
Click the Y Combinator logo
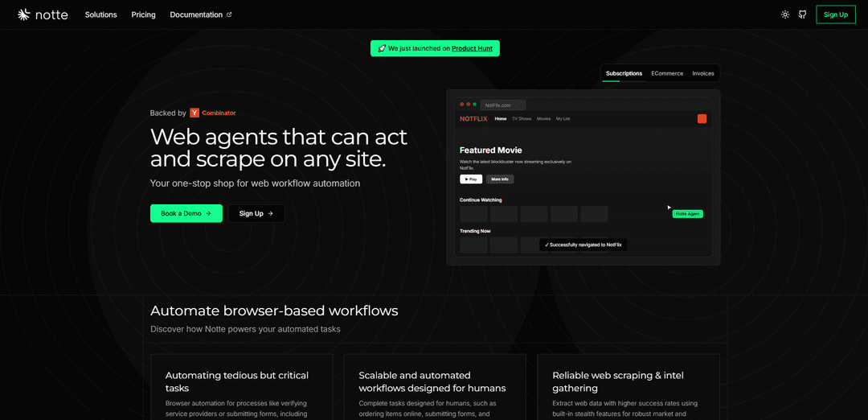point(194,113)
